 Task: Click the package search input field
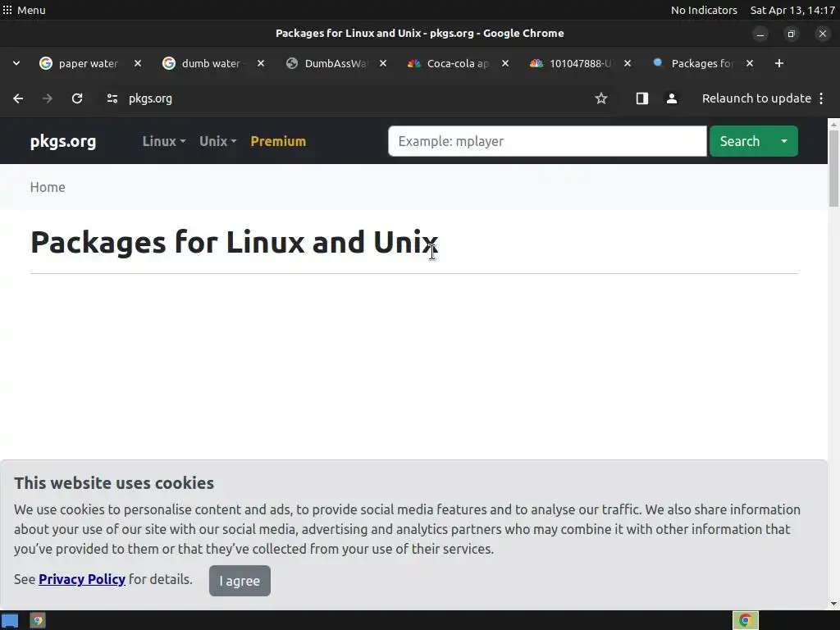(547, 141)
